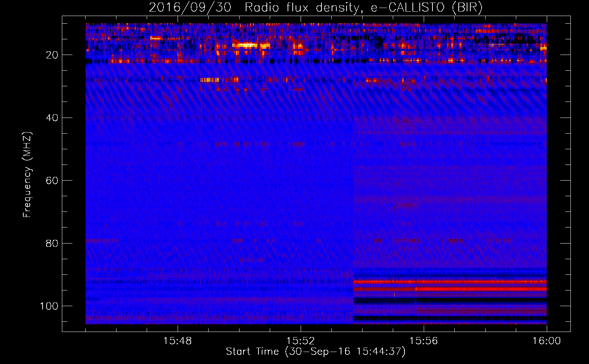The image size is (589, 364).
Task: Click the 100 frequency tick label
Action: coord(49,306)
